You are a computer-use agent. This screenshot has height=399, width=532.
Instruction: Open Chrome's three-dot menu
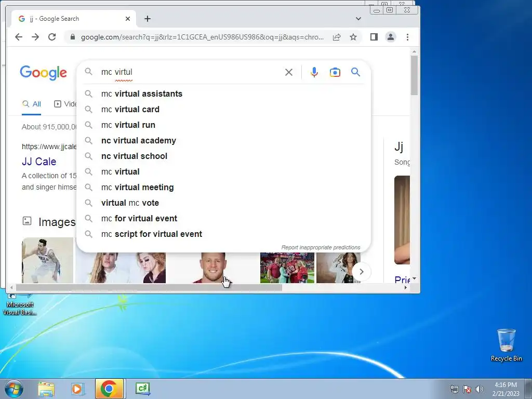coord(407,37)
